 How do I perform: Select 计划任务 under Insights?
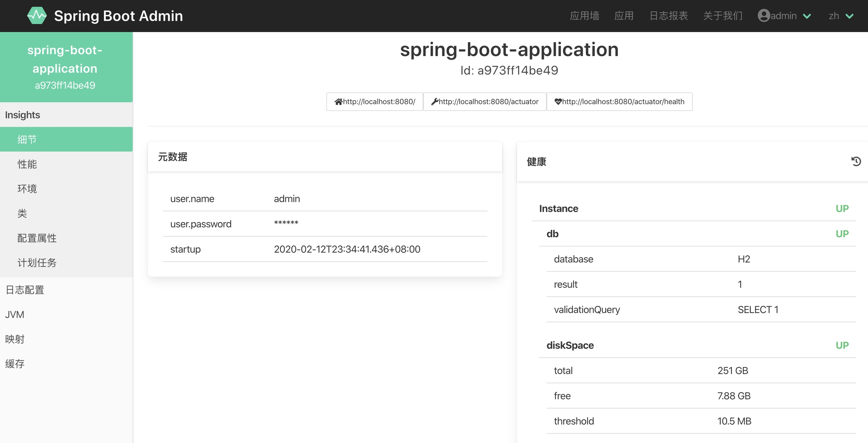(37, 263)
